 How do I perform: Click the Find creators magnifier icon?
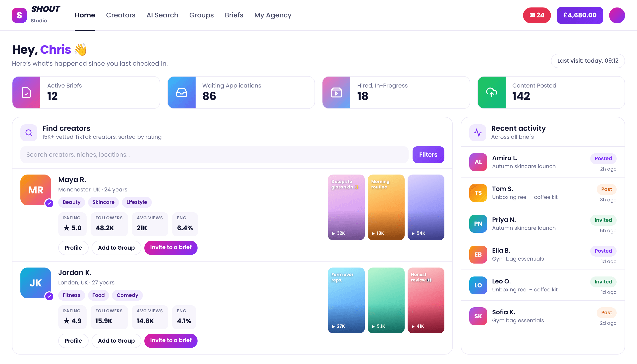click(29, 133)
